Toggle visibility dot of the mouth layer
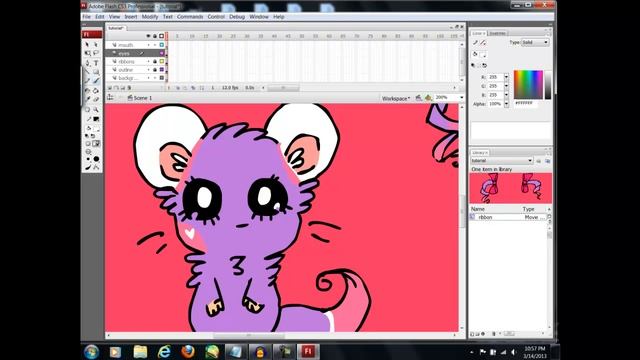Viewport: 640px width, 360px height. click(149, 45)
